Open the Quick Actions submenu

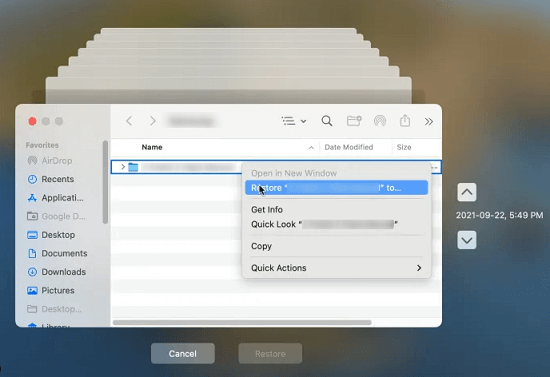(x=336, y=268)
